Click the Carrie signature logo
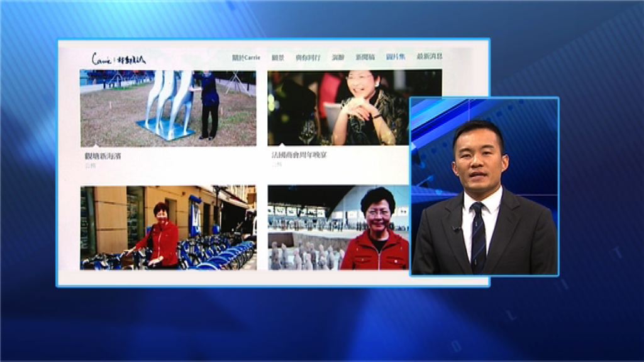The image size is (644, 362). (118, 59)
